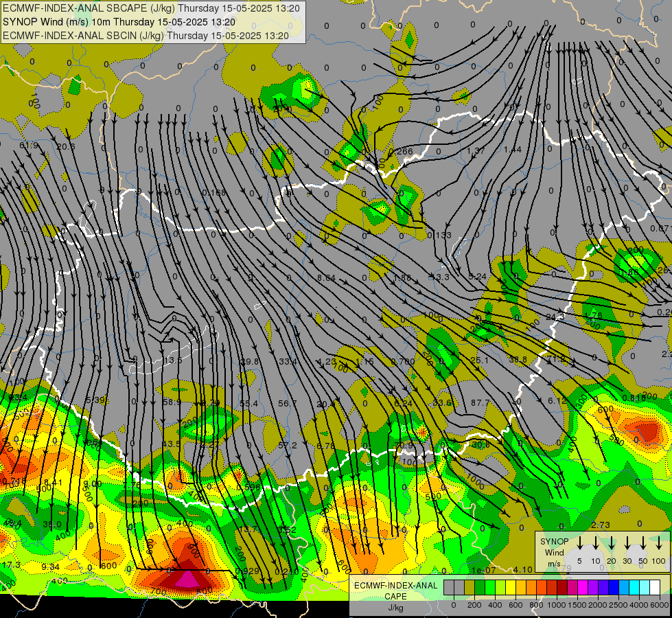The width and height of the screenshot is (672, 618).
Task: Click the magenta CAPE maximum triangle on the map
Action: (x=187, y=580)
